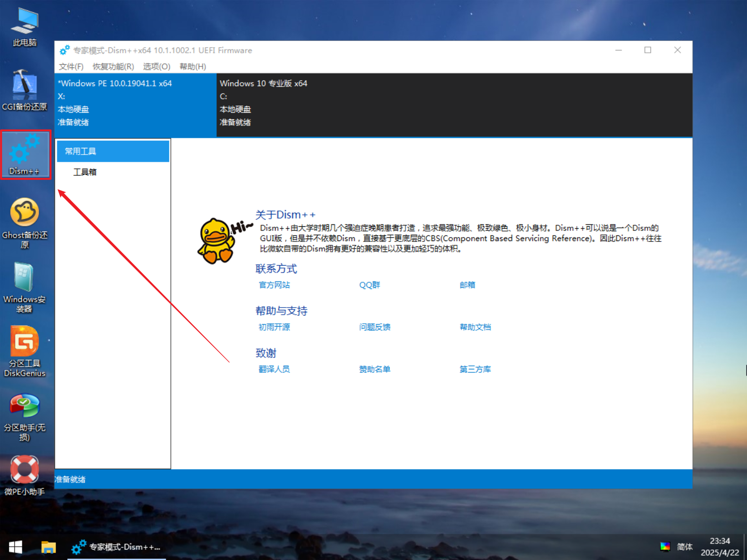Viewport: 747px width, 560px height.
Task: Select 工具箱 in the sidebar
Action: pyautogui.click(x=85, y=172)
